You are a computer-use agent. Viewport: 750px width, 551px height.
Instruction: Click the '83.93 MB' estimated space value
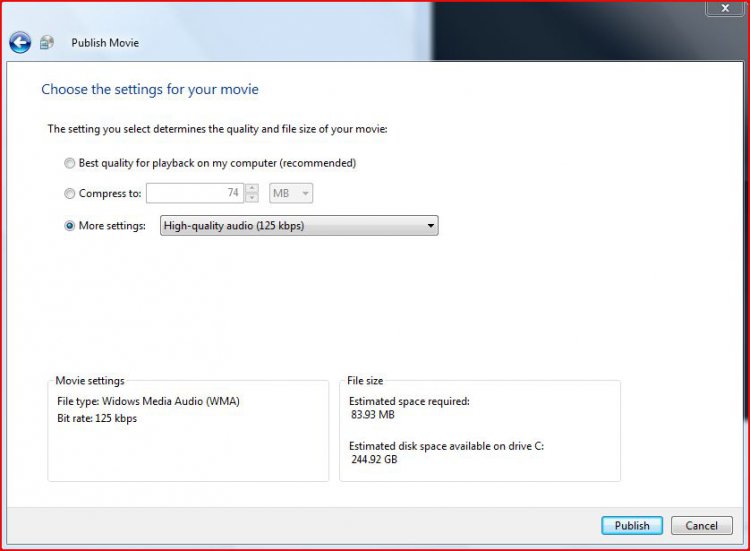click(373, 415)
